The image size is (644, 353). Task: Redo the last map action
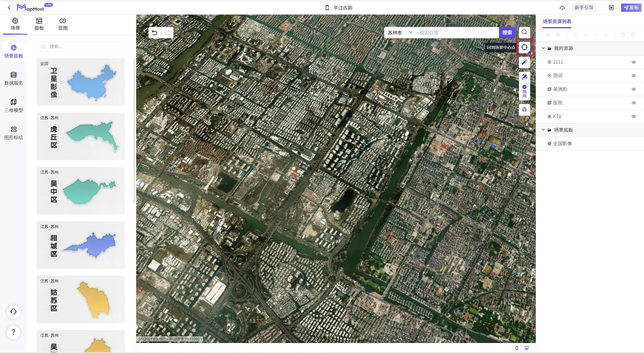point(167,33)
